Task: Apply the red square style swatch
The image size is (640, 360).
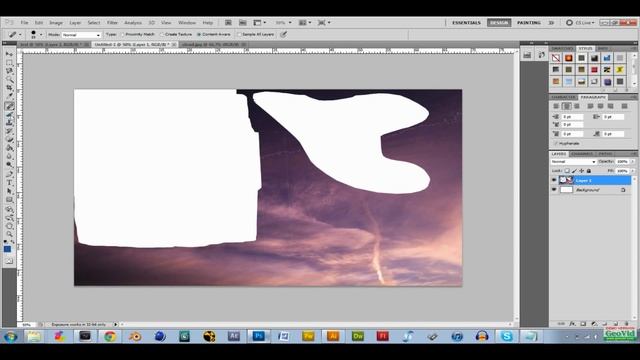Action: 594,70
